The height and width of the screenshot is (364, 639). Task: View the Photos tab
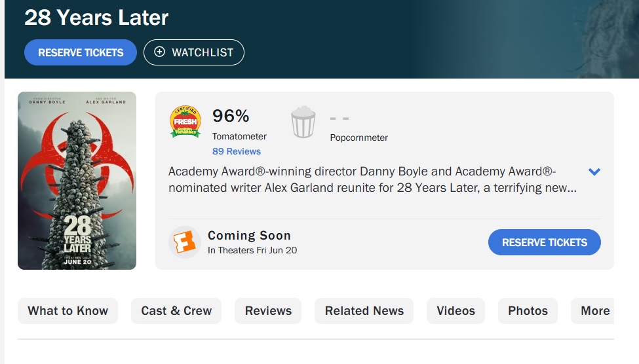click(x=528, y=311)
